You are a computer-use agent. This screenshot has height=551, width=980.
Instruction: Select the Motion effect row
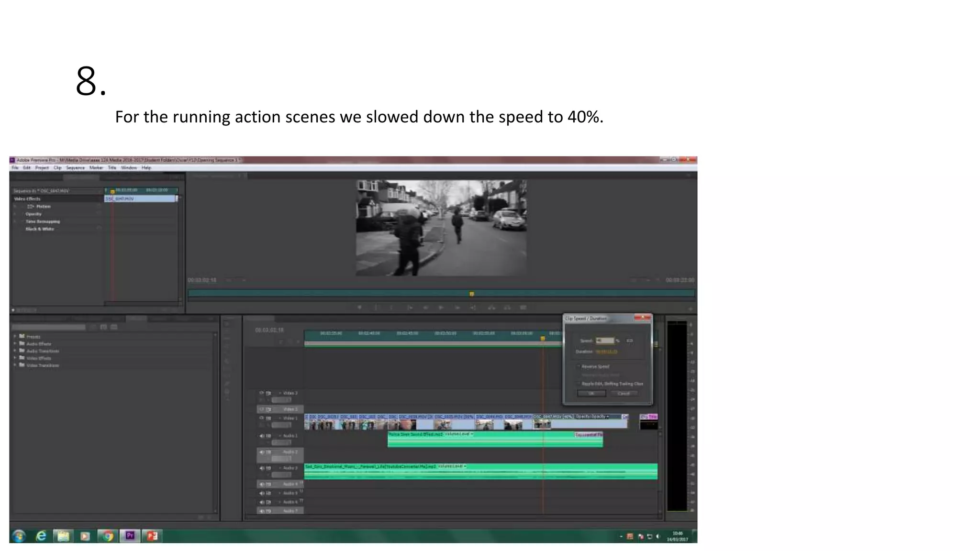point(57,206)
